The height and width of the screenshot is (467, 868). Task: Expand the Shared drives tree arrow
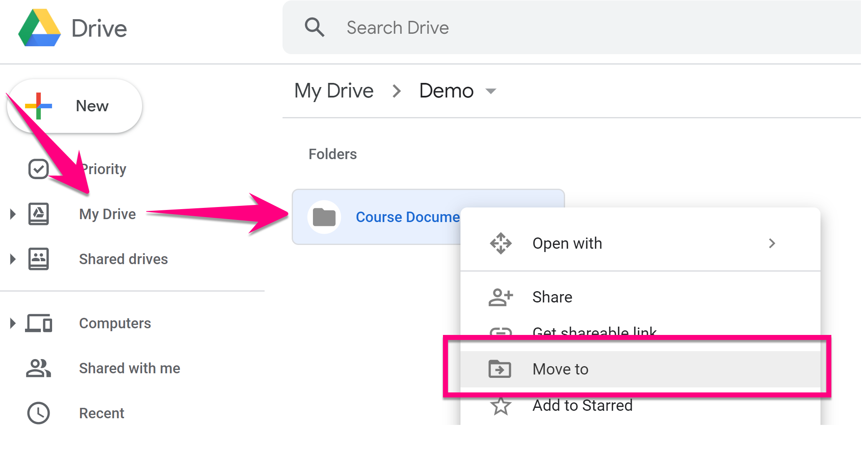tap(13, 259)
